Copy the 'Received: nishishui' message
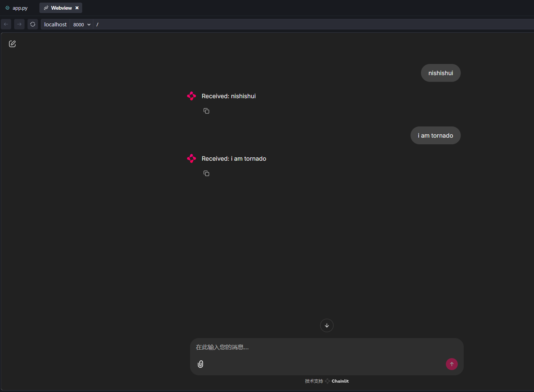Viewport: 534px width, 392px height. (x=206, y=111)
